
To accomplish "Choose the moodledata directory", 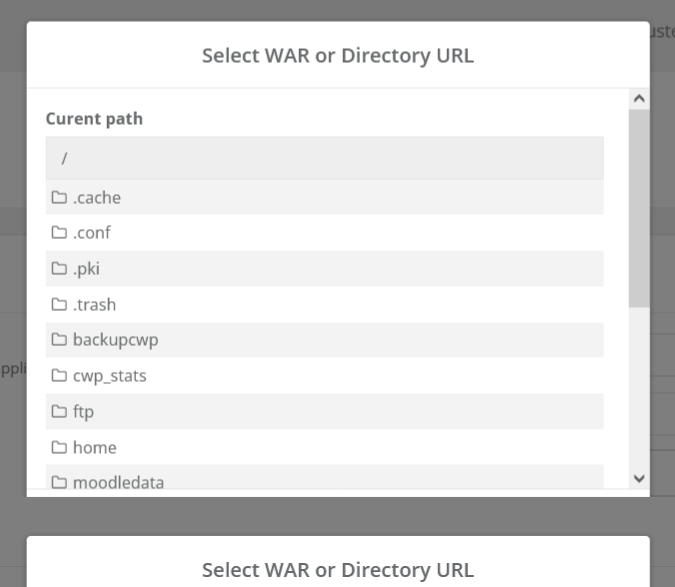I will pyautogui.click(x=118, y=482).
